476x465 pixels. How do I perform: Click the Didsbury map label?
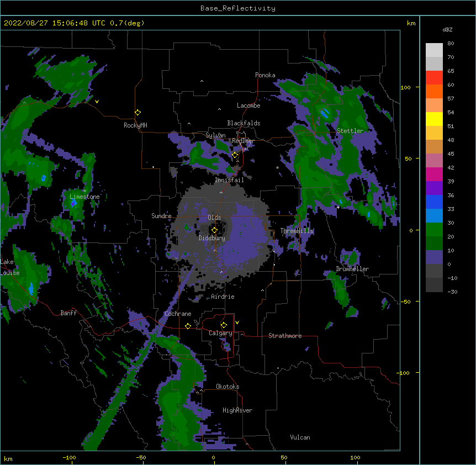[211, 238]
